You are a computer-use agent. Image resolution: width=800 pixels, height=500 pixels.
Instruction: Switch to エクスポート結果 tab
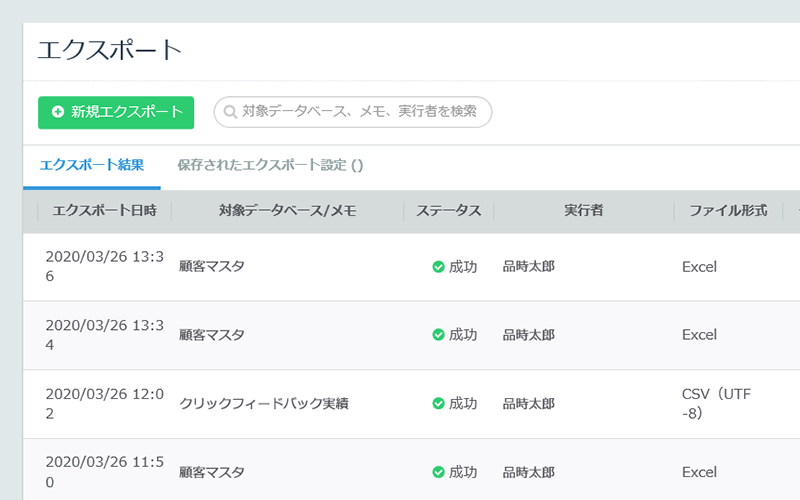[92, 165]
